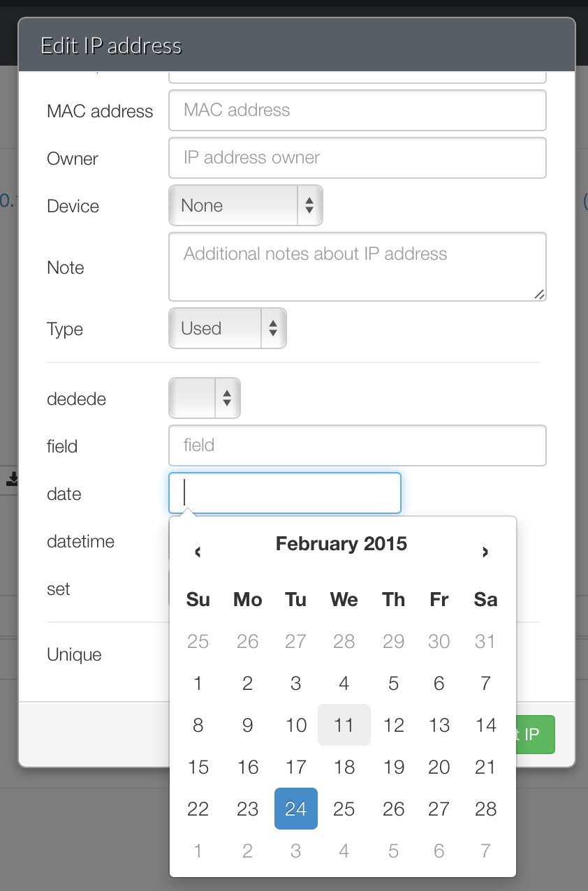Focus the IP address owner field
Screen dimensions: 588x891
[357, 158]
